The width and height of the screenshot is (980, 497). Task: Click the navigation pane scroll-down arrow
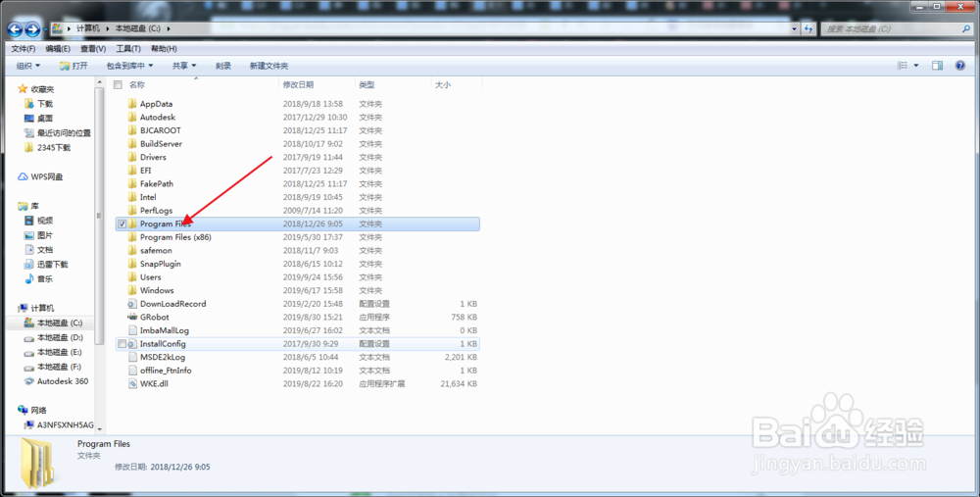(x=99, y=429)
